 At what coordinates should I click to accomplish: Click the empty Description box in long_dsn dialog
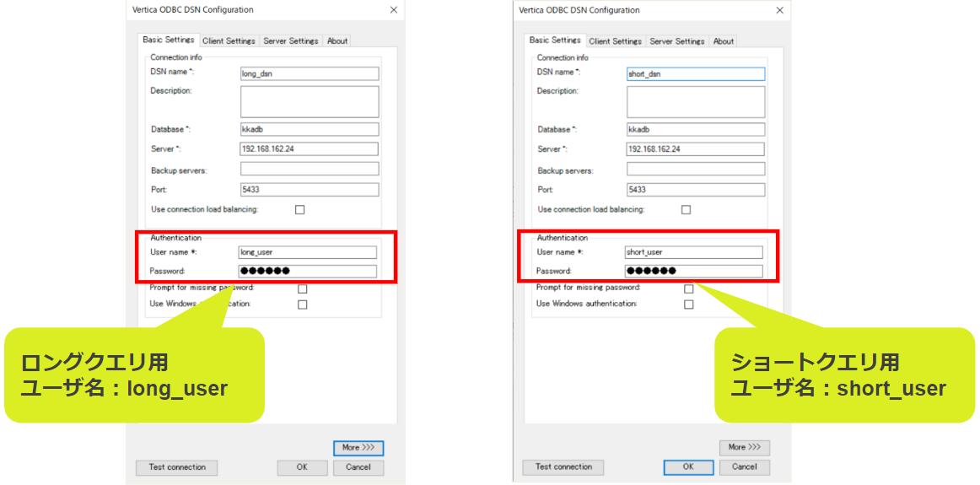click(x=310, y=102)
